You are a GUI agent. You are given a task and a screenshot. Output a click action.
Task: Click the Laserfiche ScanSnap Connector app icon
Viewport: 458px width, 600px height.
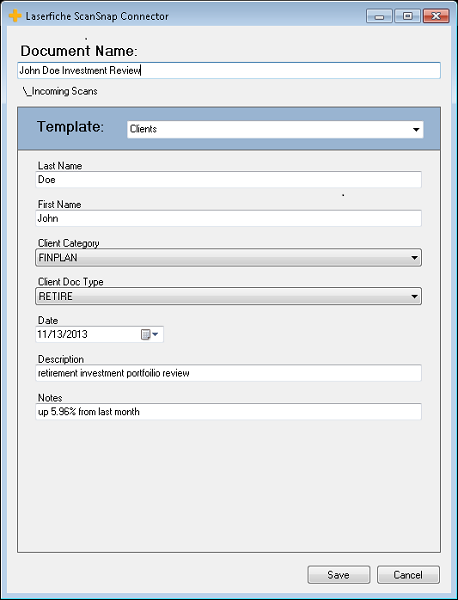[15, 16]
